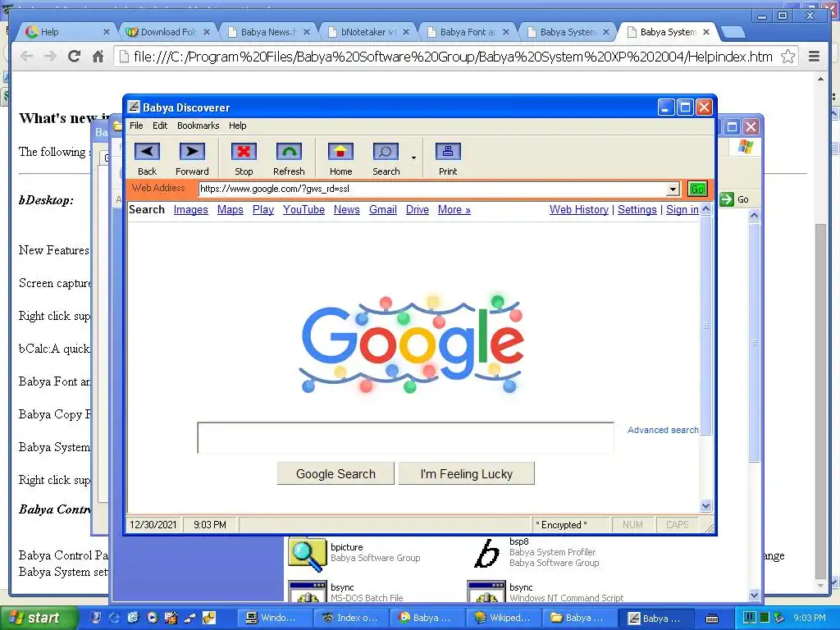Click the Home toolbar icon
Screen dimensions: 840x630
point(340,152)
